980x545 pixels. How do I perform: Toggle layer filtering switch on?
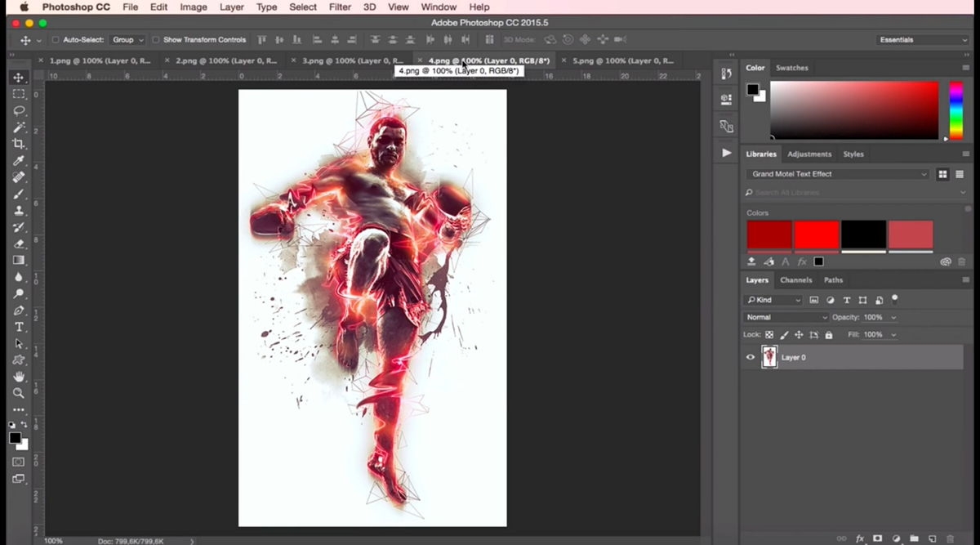pos(895,299)
